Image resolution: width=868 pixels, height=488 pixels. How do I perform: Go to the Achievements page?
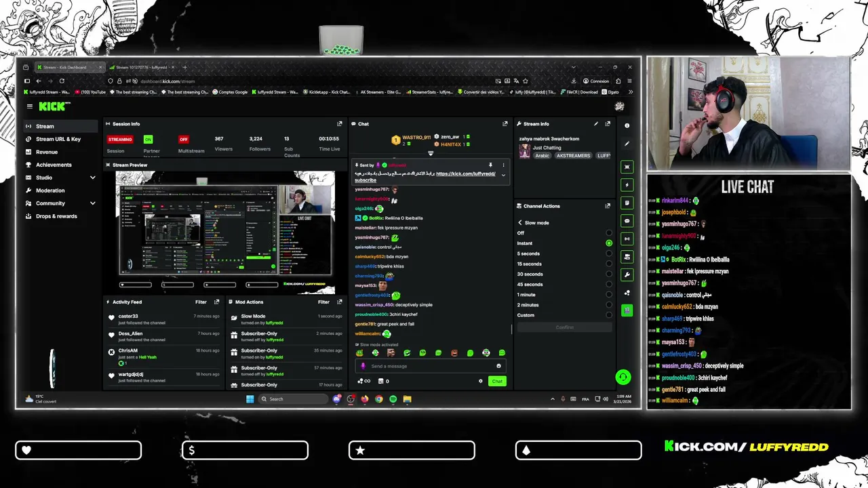[60, 165]
